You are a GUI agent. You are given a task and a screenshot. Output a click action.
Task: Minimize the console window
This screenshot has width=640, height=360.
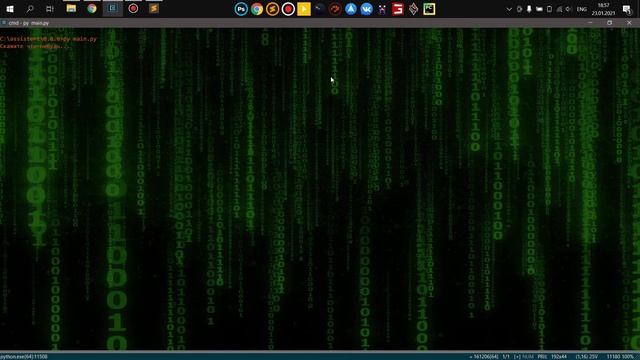[590, 23]
